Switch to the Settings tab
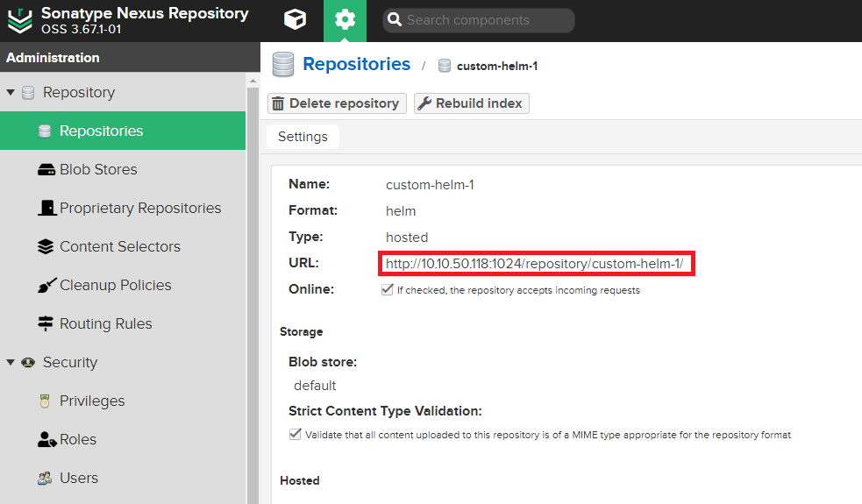Screen dimensions: 862x504 pyautogui.click(x=303, y=137)
